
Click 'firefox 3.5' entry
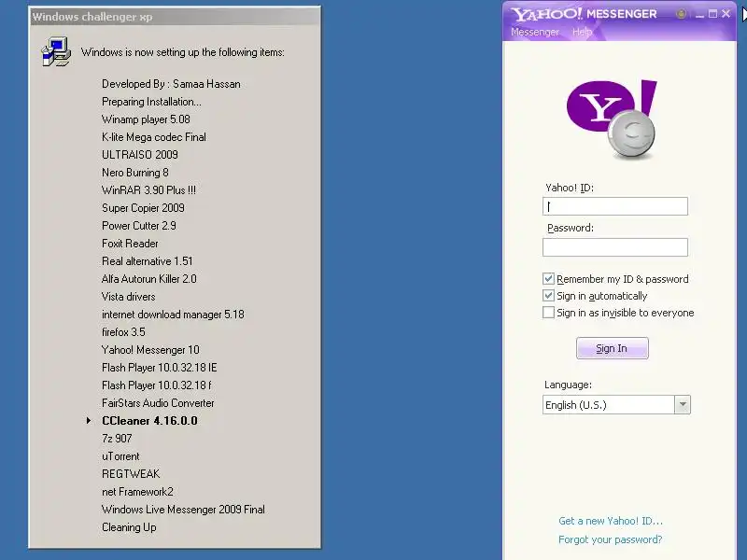pos(123,332)
